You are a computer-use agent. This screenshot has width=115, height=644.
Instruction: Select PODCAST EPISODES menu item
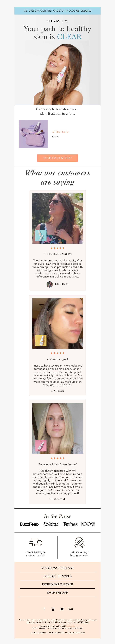click(x=57, y=576)
